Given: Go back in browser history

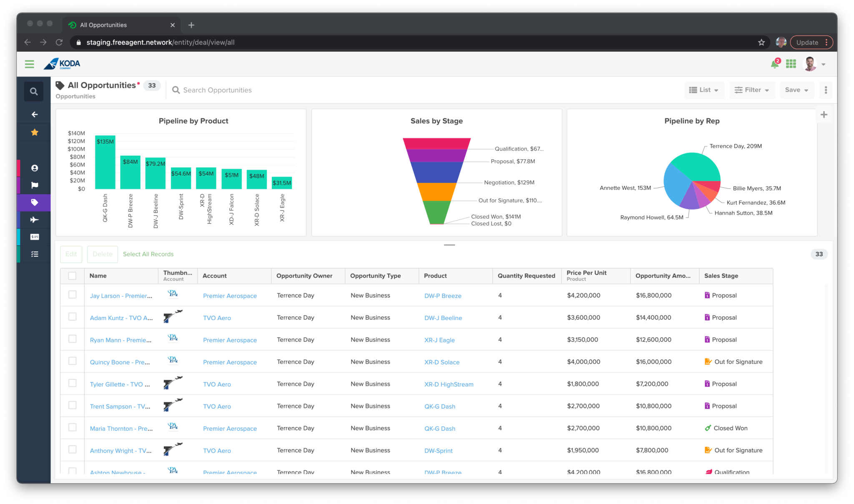Looking at the screenshot, I should click(28, 42).
